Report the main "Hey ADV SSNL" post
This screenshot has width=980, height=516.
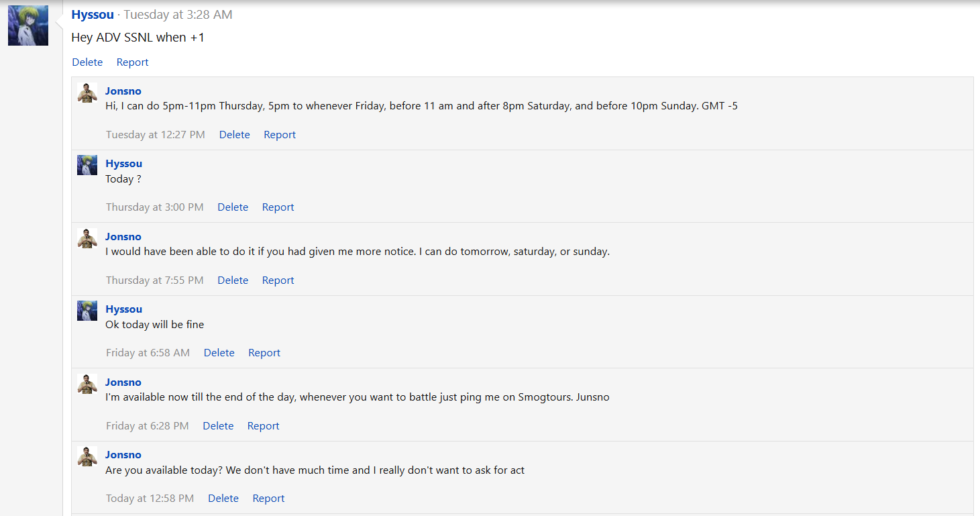tap(132, 62)
